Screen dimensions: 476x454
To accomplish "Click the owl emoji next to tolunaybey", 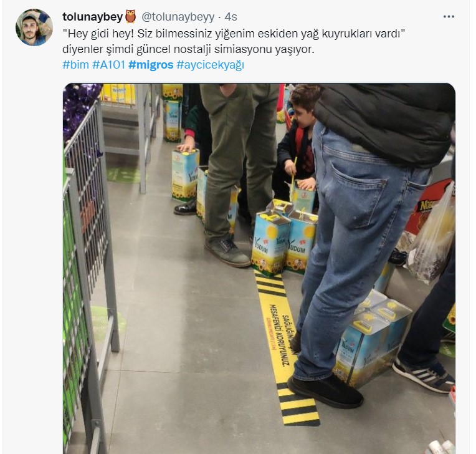I will pos(131,16).
